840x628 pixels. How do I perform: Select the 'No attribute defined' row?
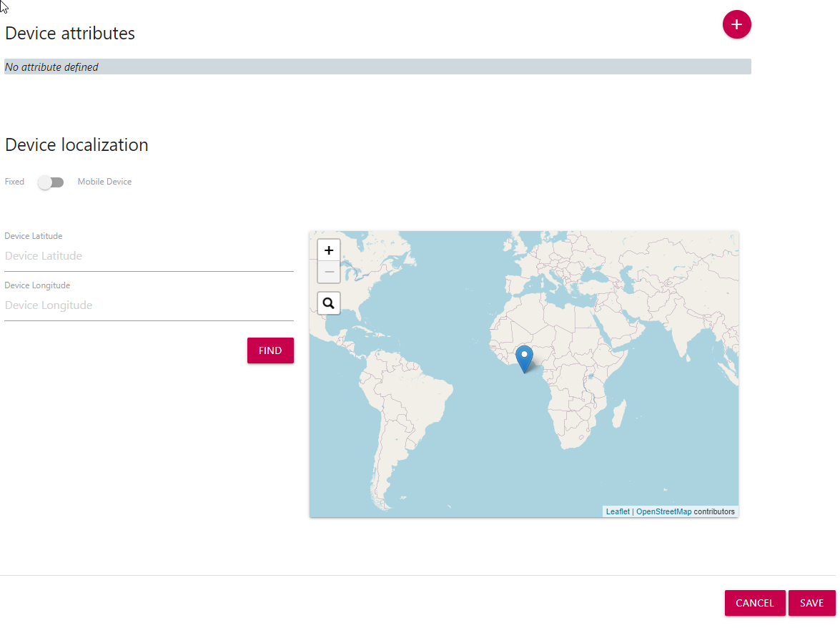tap(377, 67)
